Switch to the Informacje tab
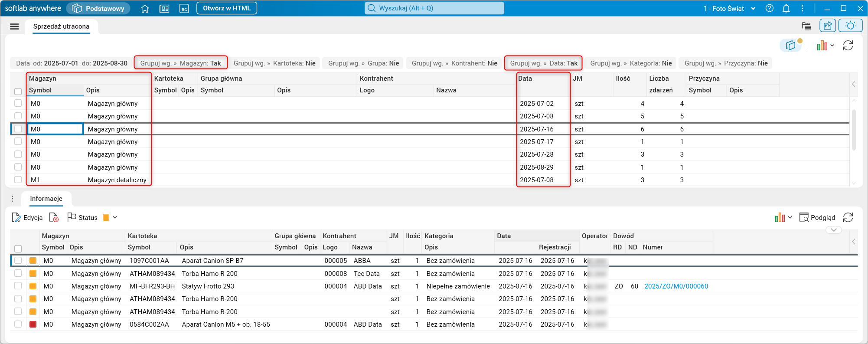The width and height of the screenshot is (868, 344). click(x=46, y=199)
